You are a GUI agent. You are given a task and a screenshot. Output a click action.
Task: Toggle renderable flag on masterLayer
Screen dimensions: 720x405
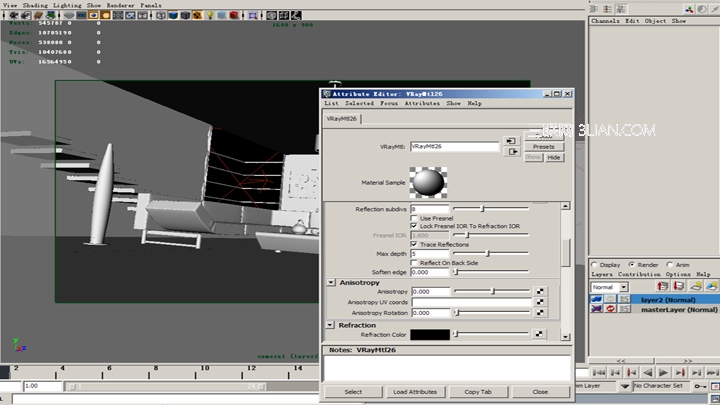[x=596, y=309]
